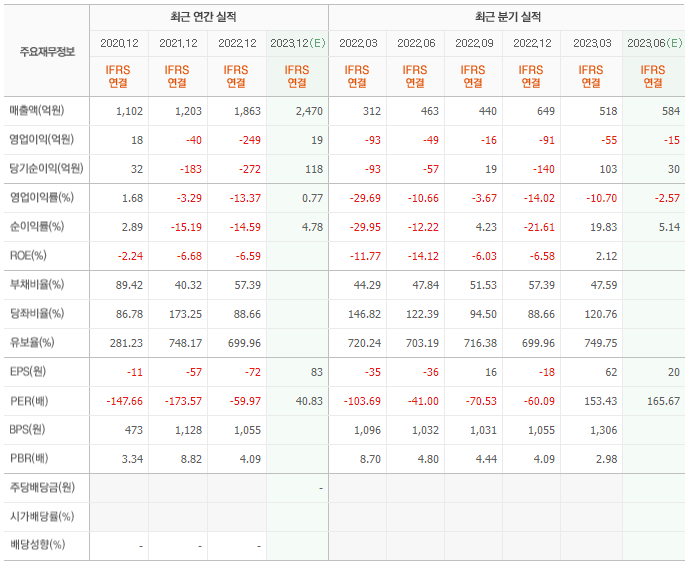Screen dimensions: 689x565
Task: Click the -29.69 operating margin value
Action: pos(365,198)
